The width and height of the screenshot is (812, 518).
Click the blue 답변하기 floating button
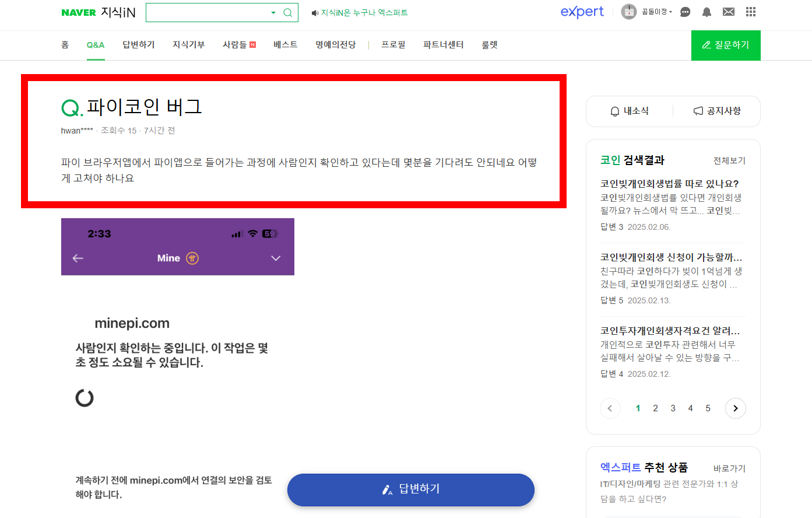(411, 489)
